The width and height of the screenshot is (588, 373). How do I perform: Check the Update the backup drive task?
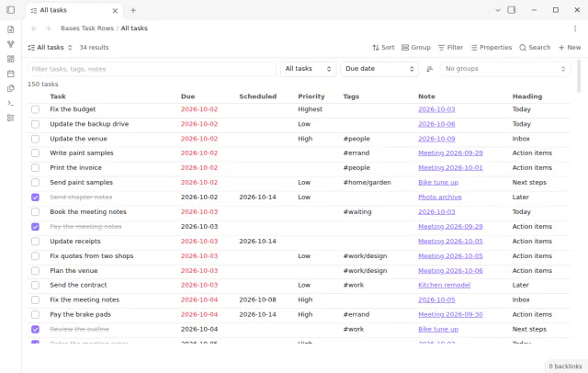coord(35,124)
